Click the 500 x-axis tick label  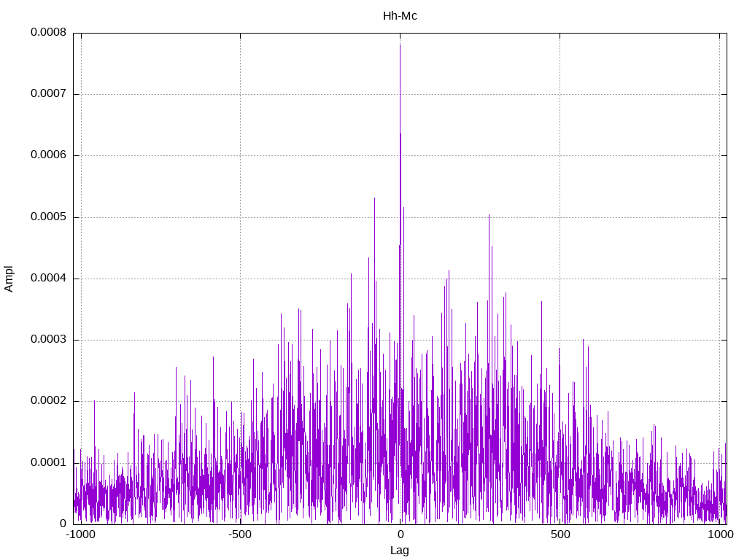pos(560,534)
